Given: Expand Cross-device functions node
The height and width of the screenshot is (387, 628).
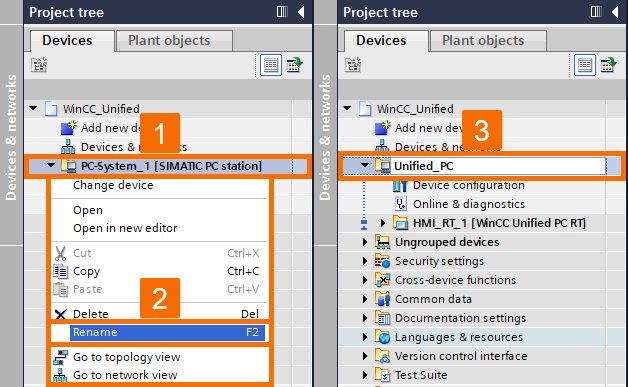Looking at the screenshot, I should point(365,280).
